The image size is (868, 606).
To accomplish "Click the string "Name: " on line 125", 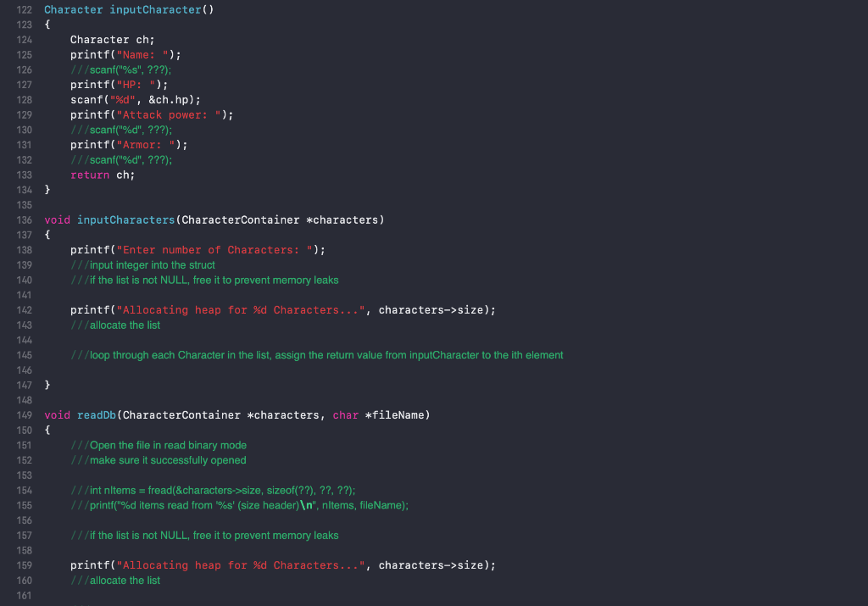I will coord(141,54).
